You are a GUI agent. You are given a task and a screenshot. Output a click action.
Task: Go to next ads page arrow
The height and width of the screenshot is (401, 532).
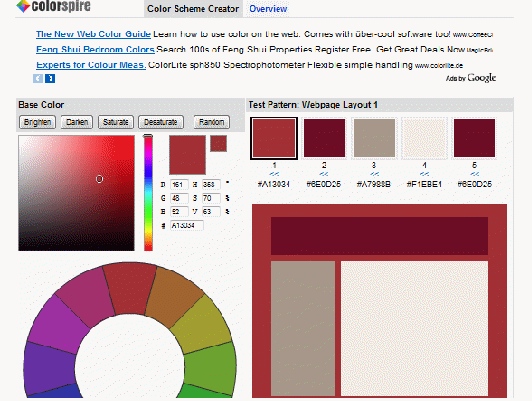pos(50,78)
